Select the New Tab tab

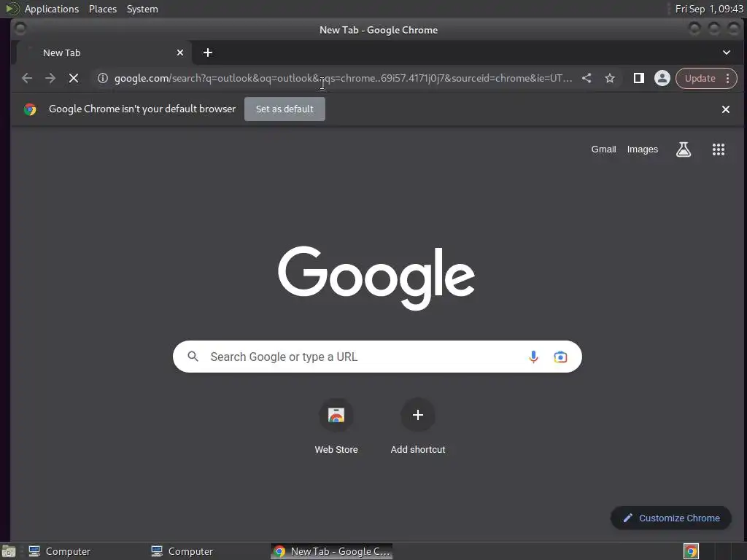point(105,52)
